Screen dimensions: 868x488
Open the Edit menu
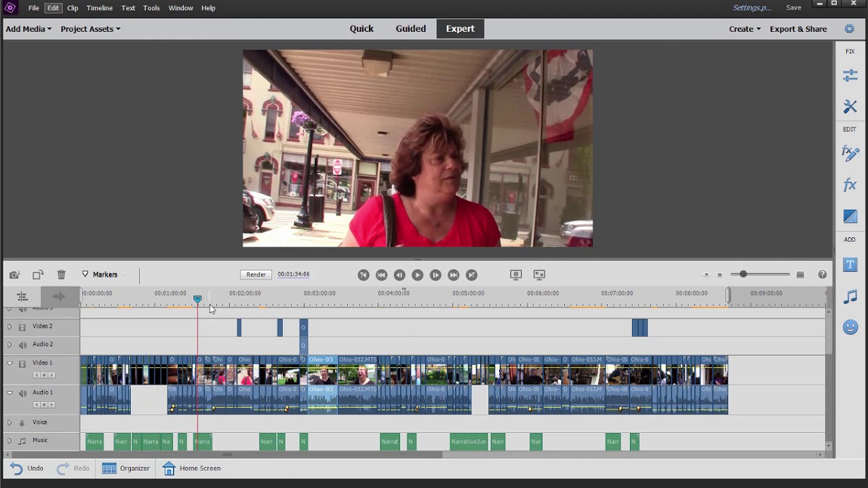tap(53, 8)
